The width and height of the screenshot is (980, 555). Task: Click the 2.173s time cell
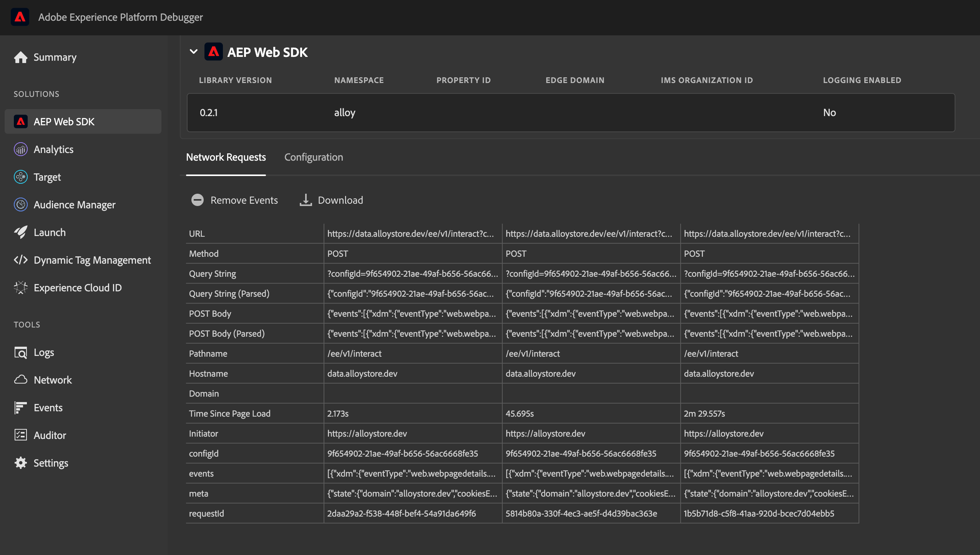413,414
